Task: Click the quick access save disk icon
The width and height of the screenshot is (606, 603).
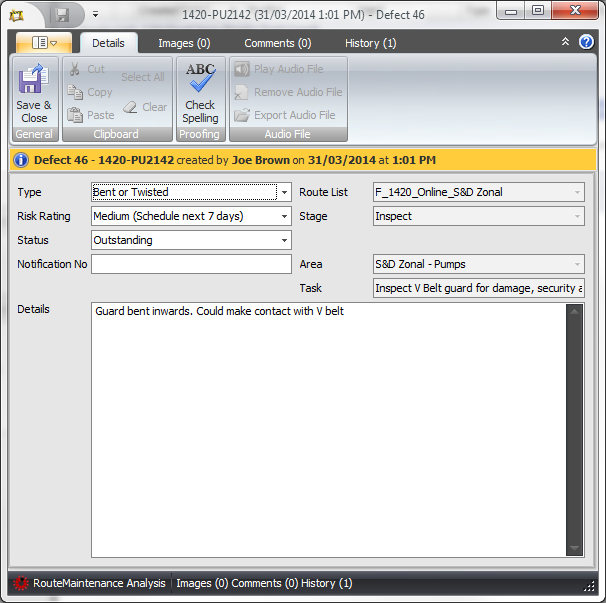Action: (x=62, y=15)
